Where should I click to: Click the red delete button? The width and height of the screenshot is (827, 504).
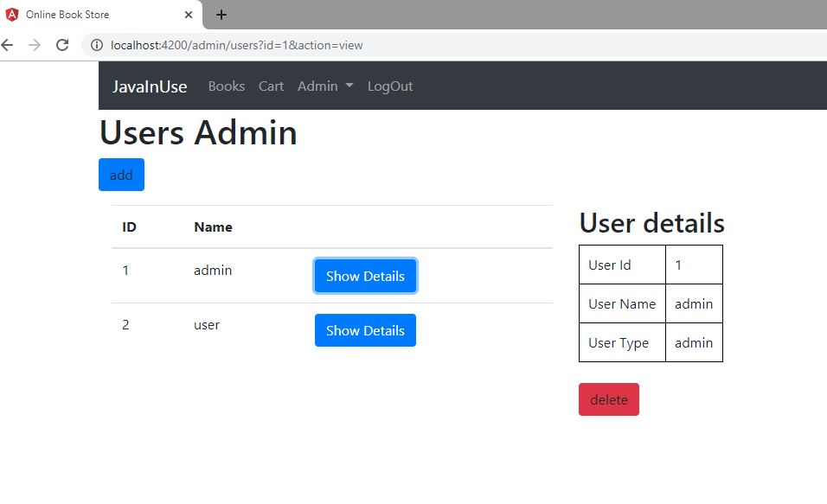(609, 399)
